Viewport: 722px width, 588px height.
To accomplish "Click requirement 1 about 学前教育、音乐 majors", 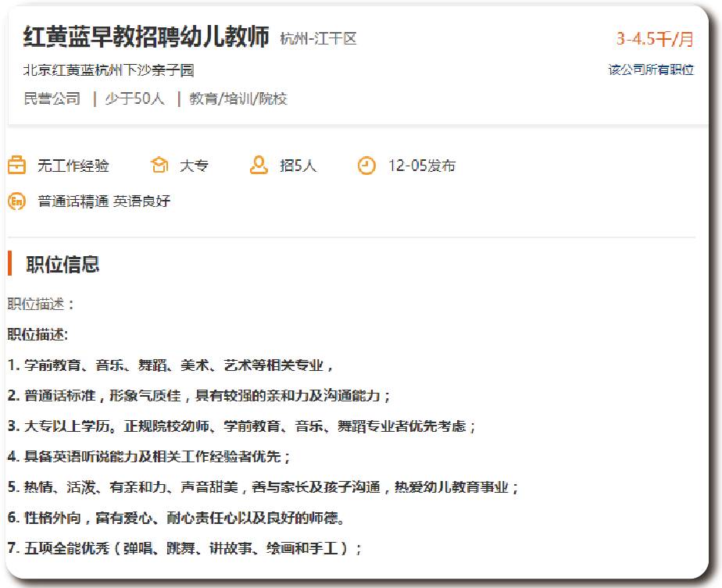I will point(170,365).
